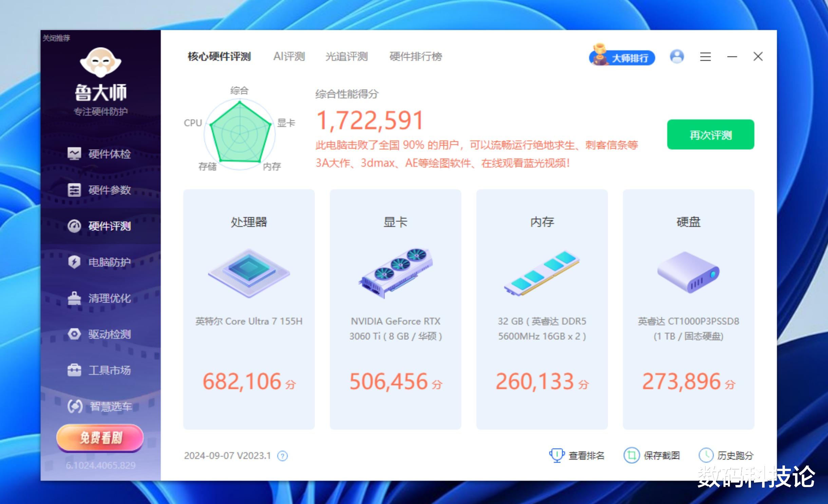Screen dimensions: 828x504
Task: Open 工具市场 toolbox market icon
Action: click(x=74, y=370)
